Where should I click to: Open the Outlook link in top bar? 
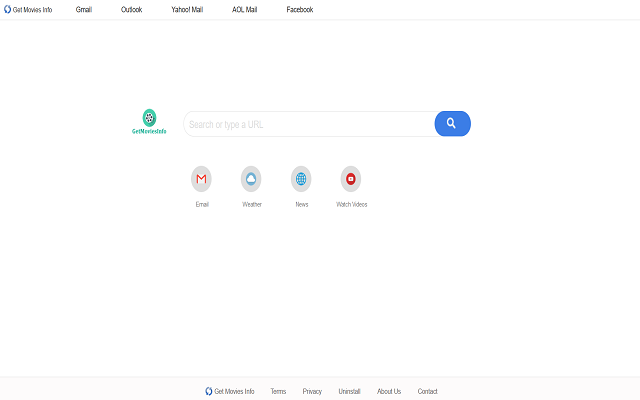tap(131, 9)
